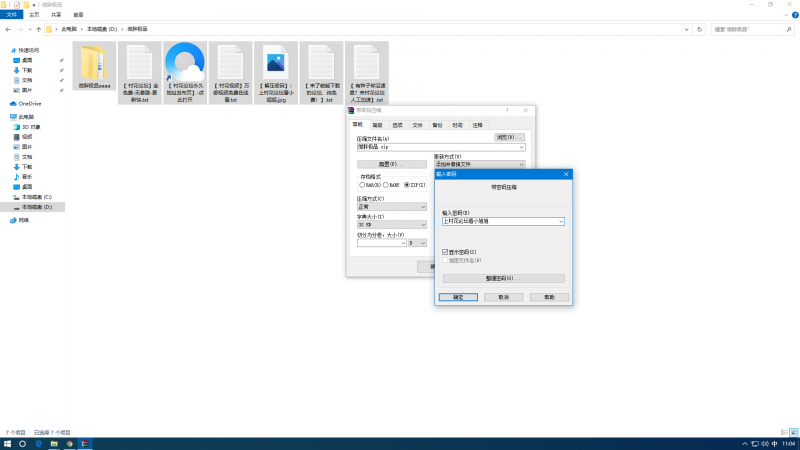Click the Back arrow in Explorer

point(8,29)
